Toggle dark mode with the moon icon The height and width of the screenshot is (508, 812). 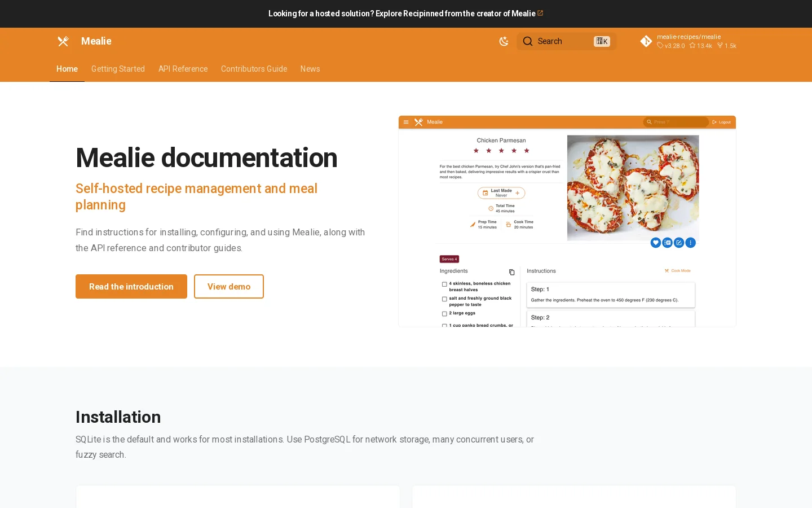pyautogui.click(x=504, y=41)
